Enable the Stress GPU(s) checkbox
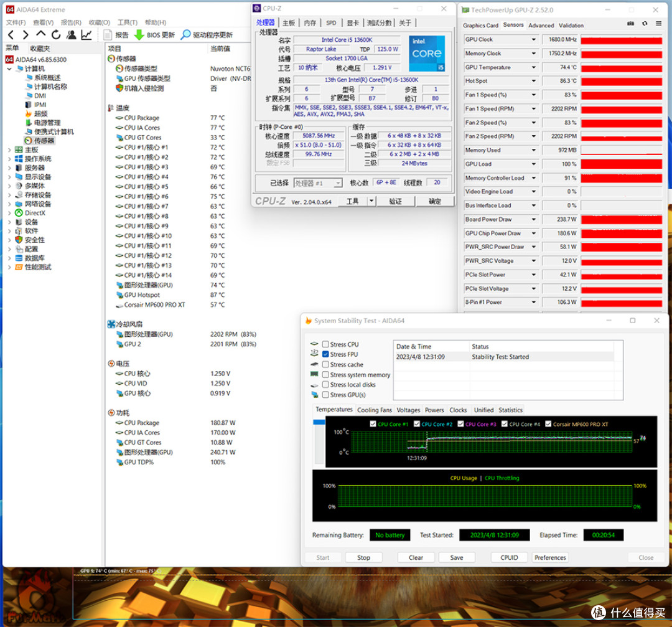This screenshot has height=627, width=672. click(325, 395)
